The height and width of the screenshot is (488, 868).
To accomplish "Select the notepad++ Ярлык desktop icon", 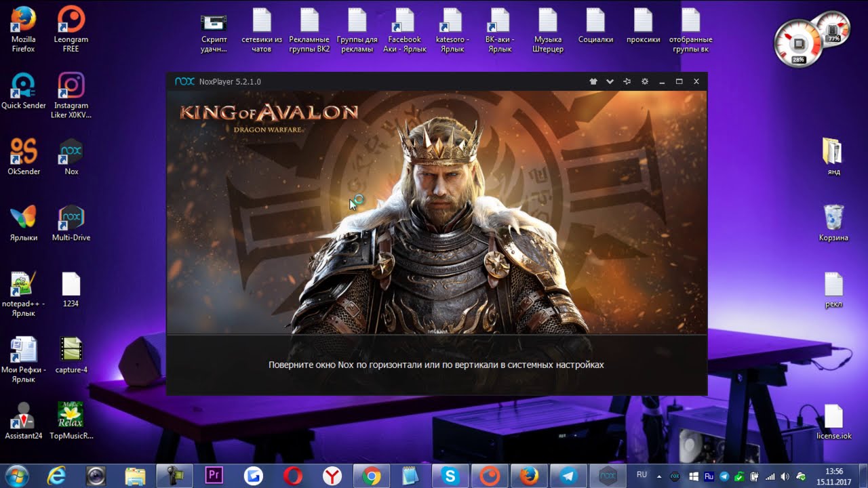I will [24, 294].
